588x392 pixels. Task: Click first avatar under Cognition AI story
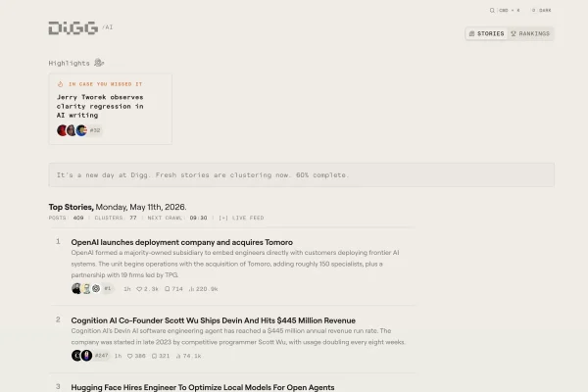point(76,355)
